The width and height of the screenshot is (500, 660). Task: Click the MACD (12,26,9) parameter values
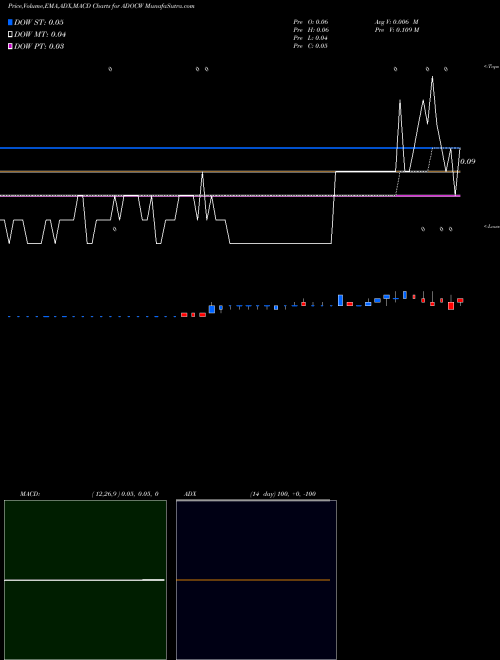pos(125,494)
